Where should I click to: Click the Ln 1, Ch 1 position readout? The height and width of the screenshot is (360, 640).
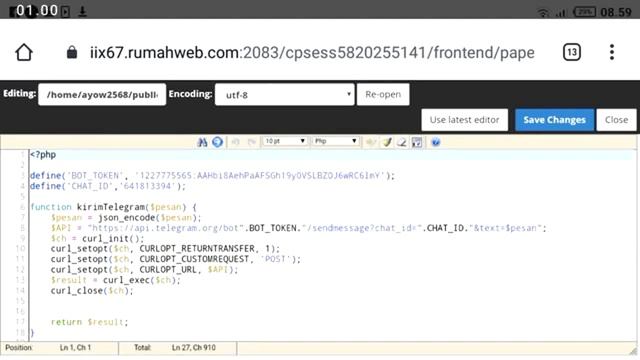(76, 348)
